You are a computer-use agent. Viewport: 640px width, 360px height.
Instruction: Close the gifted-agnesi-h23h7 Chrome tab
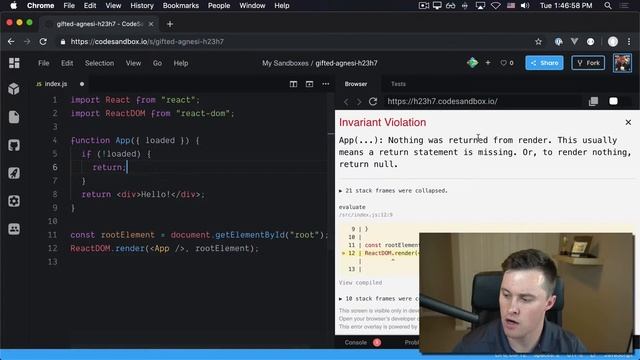point(151,24)
